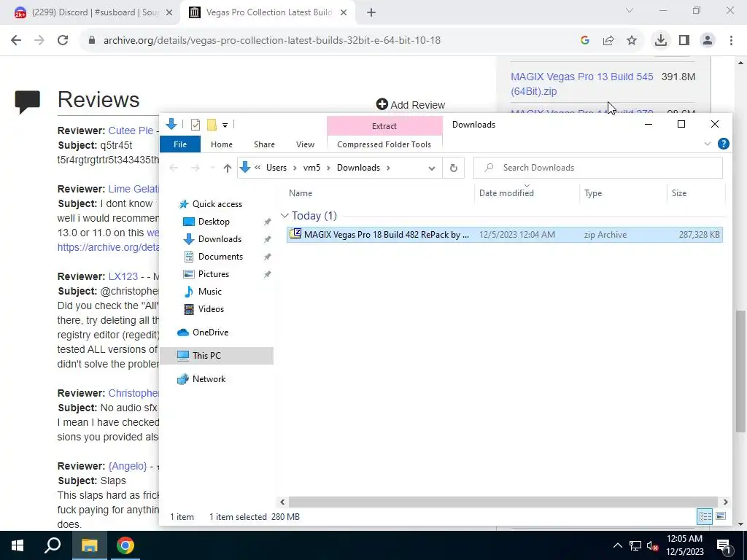The width and height of the screenshot is (747, 560).
Task: Open Downloads in the navigation pane
Action: click(x=220, y=239)
